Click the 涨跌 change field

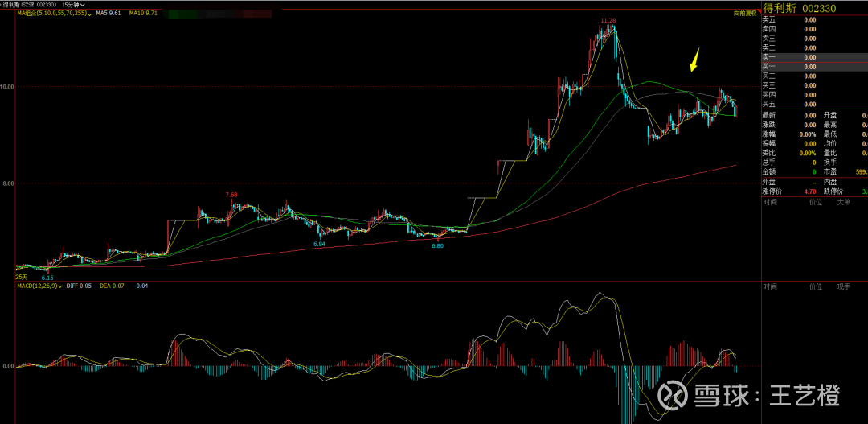[790, 125]
